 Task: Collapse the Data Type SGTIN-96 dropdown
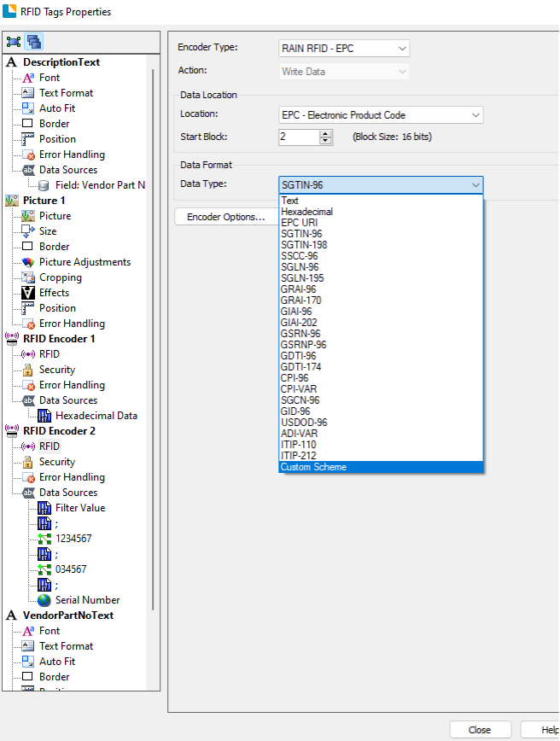coord(381,184)
